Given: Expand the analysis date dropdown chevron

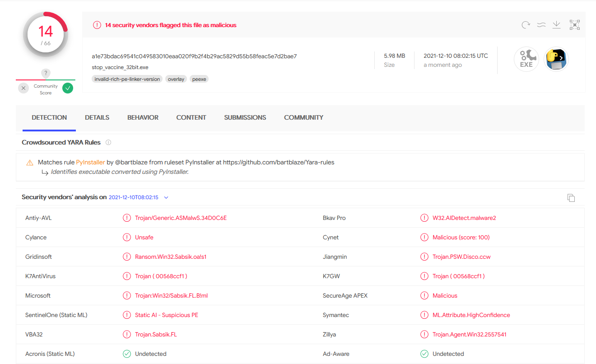Looking at the screenshot, I should pyautogui.click(x=166, y=198).
